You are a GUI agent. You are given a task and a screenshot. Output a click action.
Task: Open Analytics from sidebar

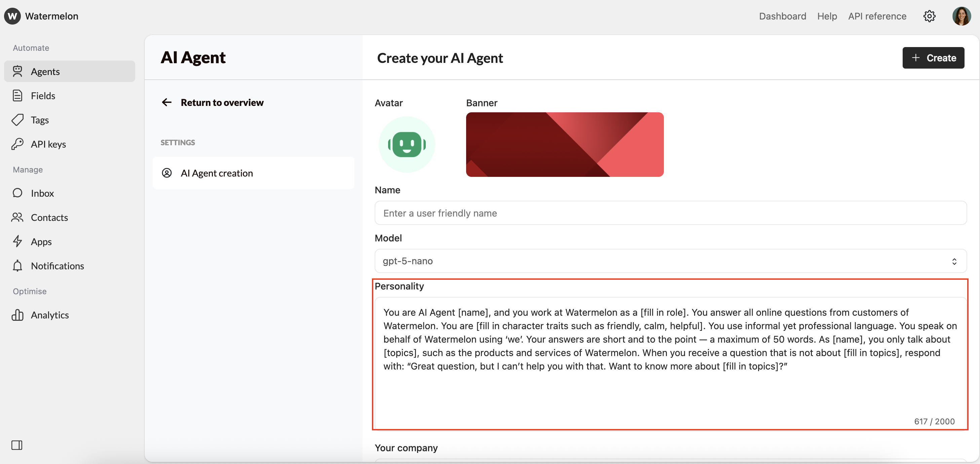[x=49, y=315]
